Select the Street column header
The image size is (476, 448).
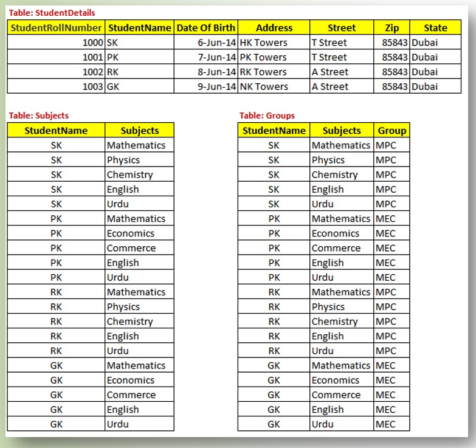pos(342,27)
